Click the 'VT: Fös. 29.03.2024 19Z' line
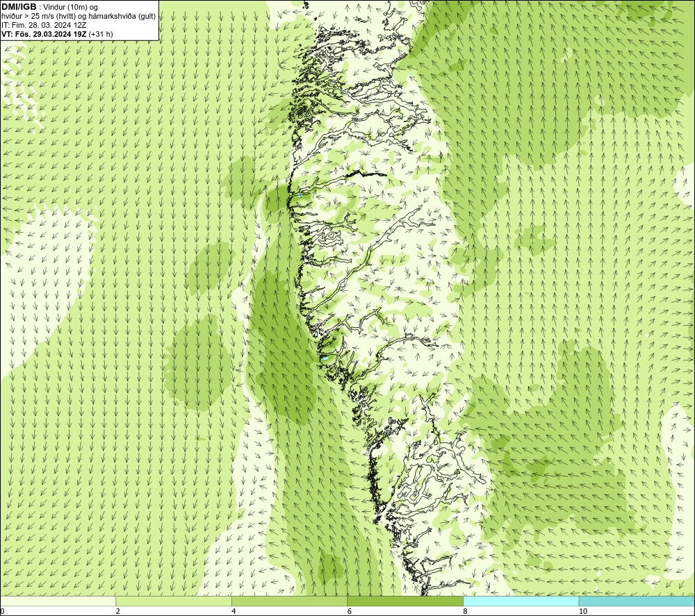 57,34
